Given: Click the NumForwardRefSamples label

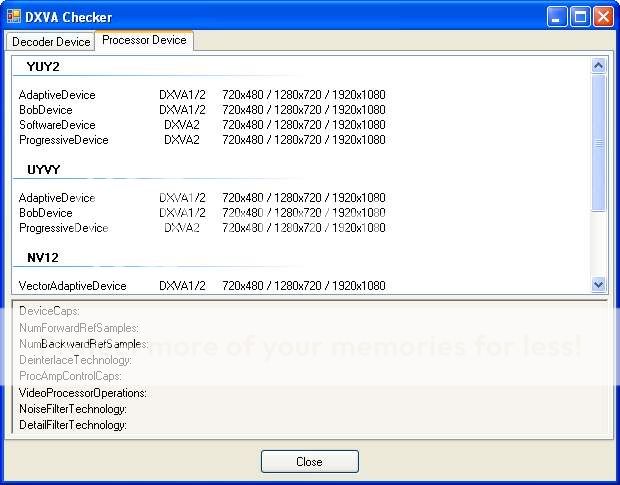Looking at the screenshot, I should (79, 328).
